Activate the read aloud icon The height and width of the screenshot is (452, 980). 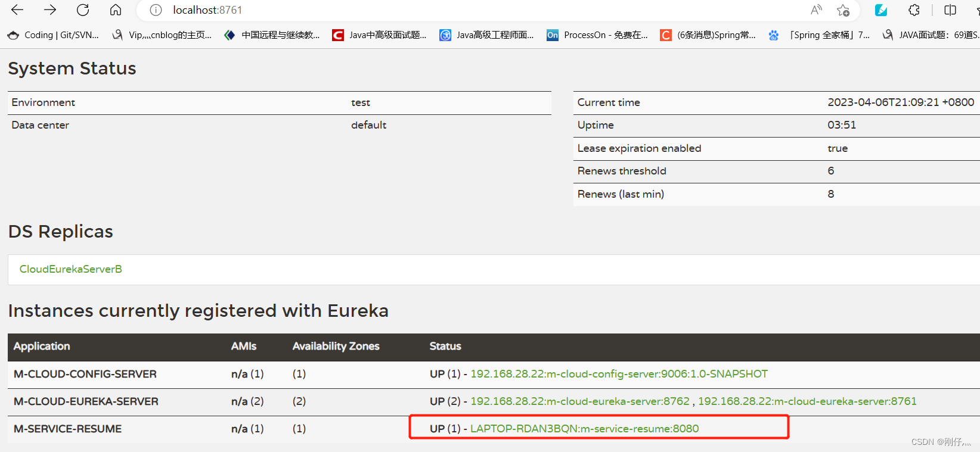[x=816, y=10]
